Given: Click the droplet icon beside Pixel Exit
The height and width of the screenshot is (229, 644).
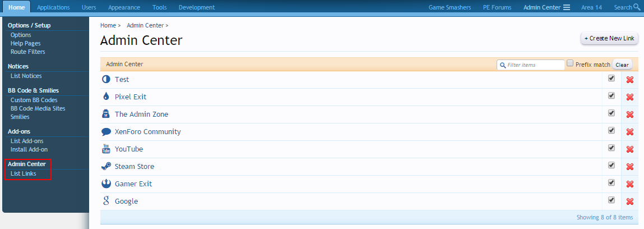Looking at the screenshot, I should coord(106,97).
